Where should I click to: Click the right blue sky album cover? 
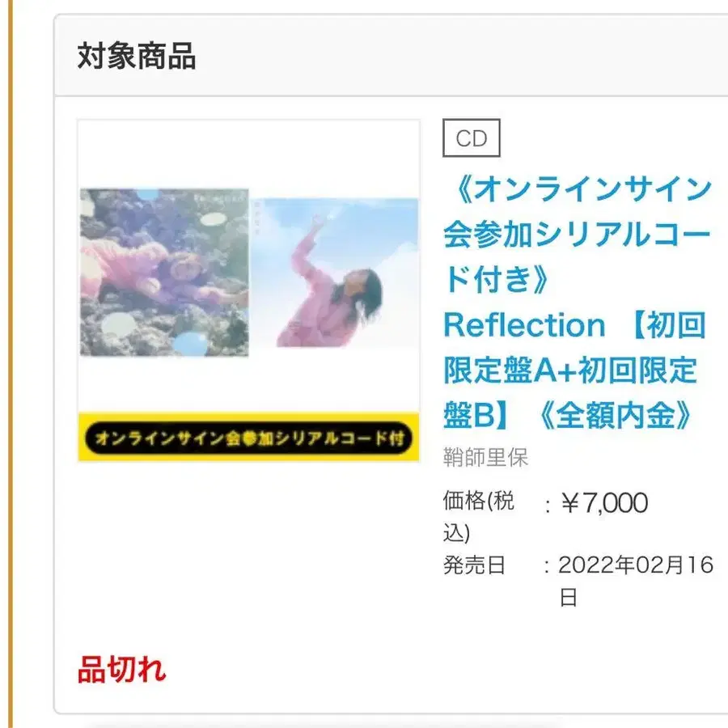(x=334, y=273)
